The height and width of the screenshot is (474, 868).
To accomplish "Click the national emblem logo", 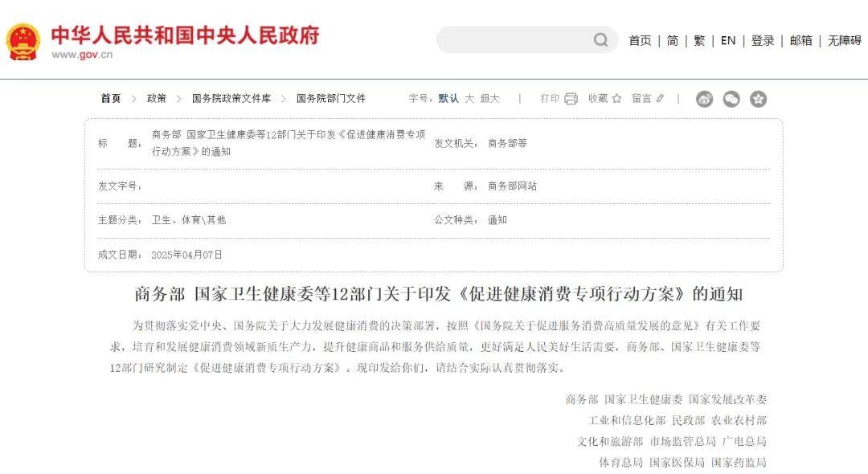I will 23,42.
